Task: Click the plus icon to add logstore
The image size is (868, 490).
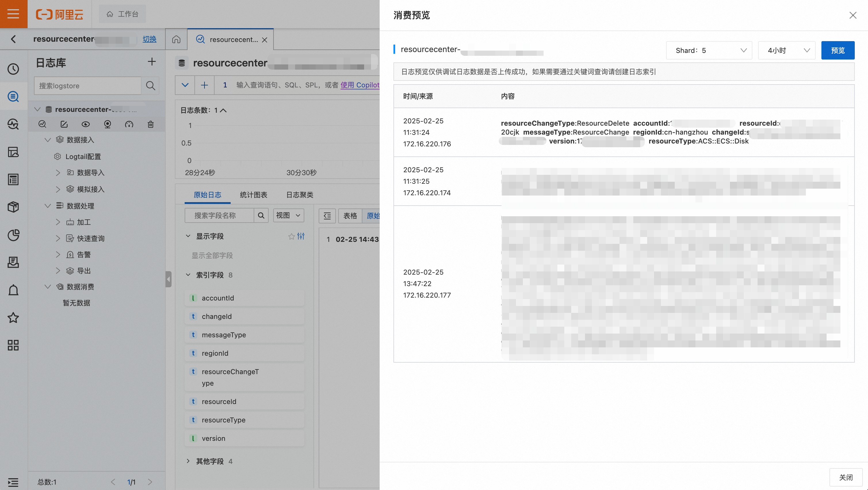Action: [152, 62]
